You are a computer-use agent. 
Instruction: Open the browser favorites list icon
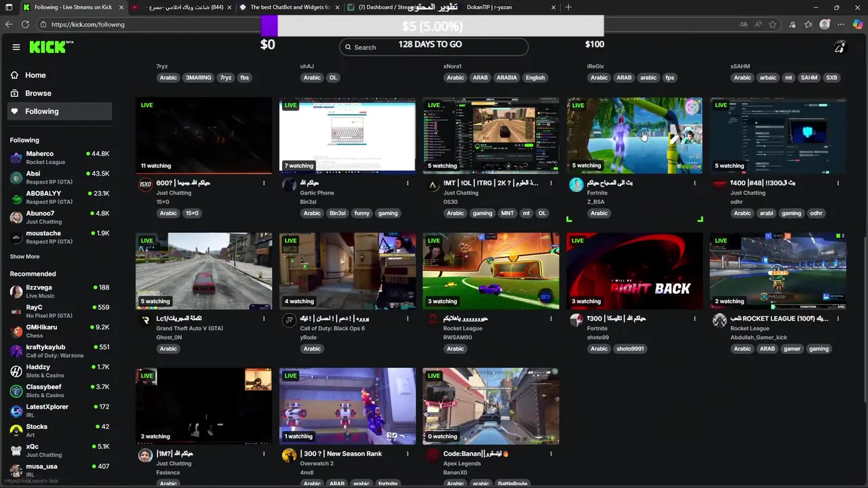point(808,24)
